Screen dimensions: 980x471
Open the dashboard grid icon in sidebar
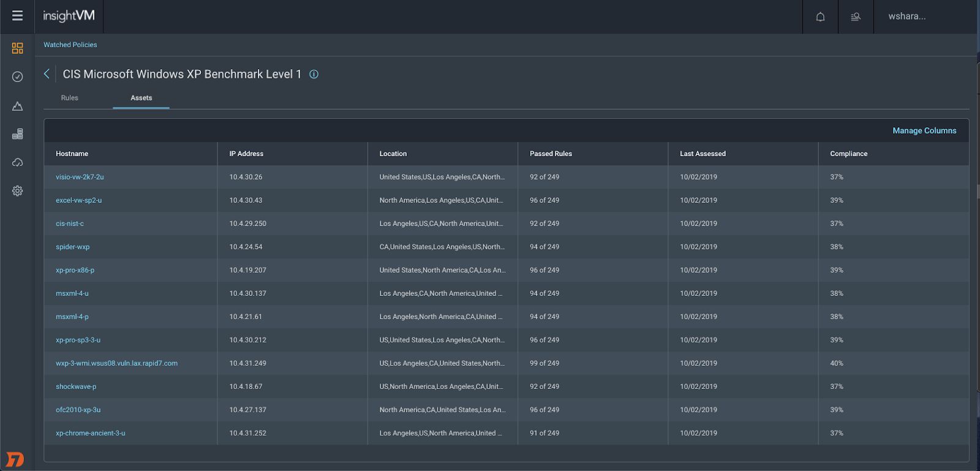[x=17, y=48]
